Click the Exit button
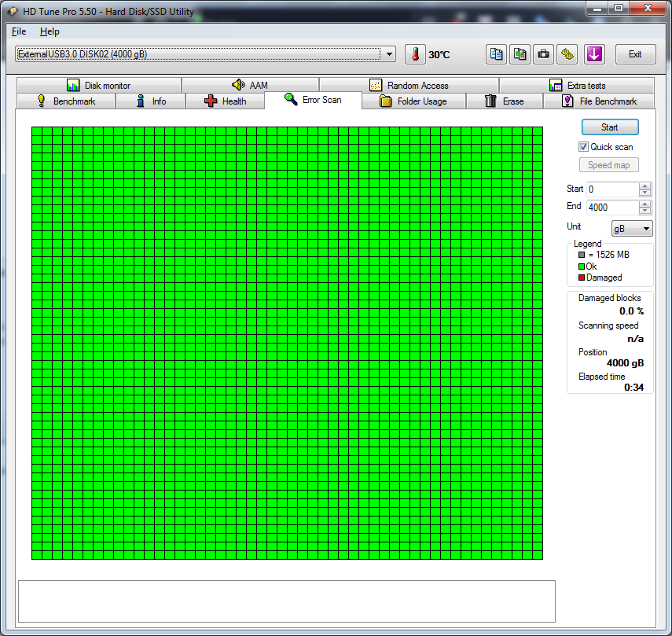The width and height of the screenshot is (672, 636). tap(636, 54)
